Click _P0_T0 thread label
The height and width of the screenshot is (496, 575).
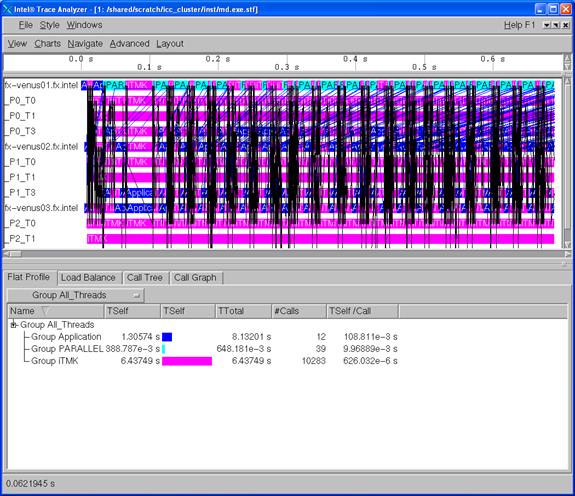tap(21, 100)
